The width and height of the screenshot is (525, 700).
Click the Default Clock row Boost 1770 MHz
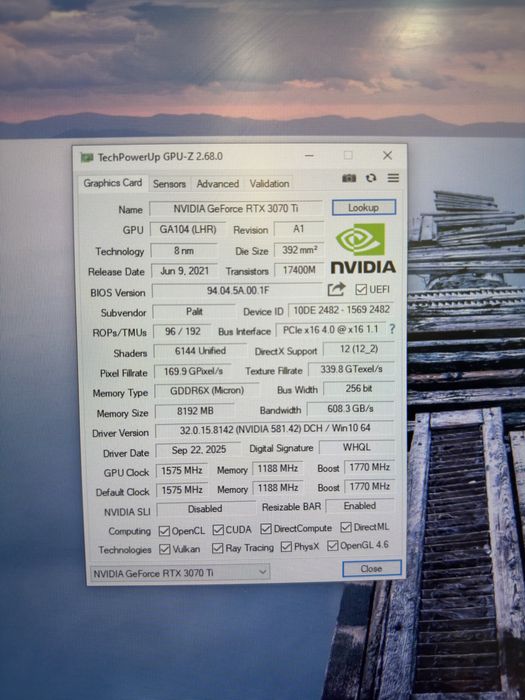point(370,487)
